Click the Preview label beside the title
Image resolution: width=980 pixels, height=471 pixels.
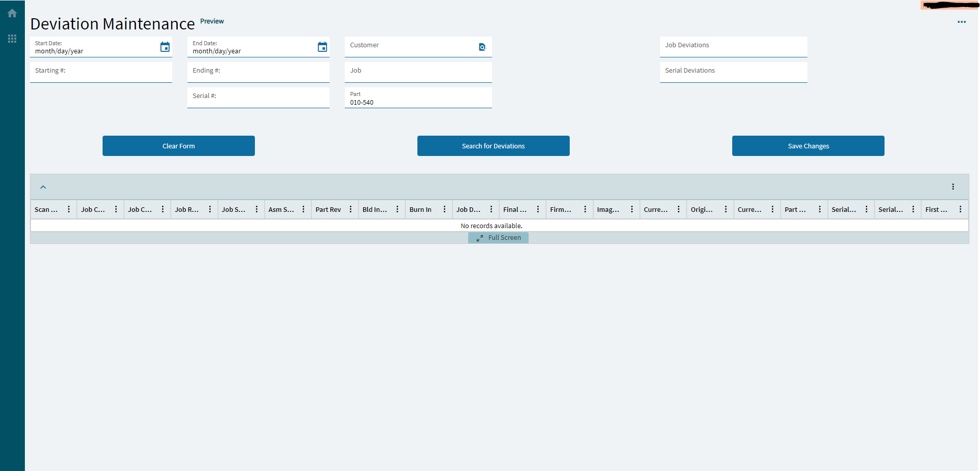pos(212,21)
